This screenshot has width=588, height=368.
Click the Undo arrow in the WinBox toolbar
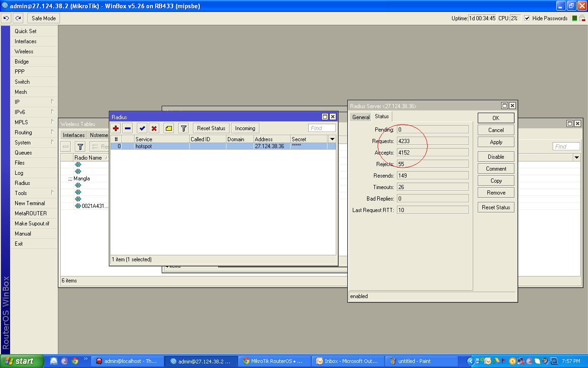tap(6, 18)
